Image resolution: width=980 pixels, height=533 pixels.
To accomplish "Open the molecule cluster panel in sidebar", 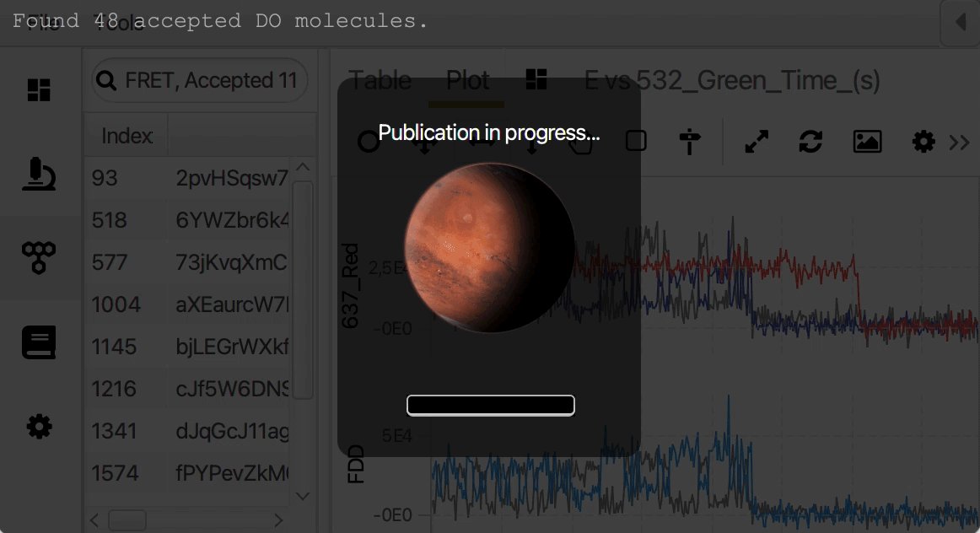I will [39, 257].
